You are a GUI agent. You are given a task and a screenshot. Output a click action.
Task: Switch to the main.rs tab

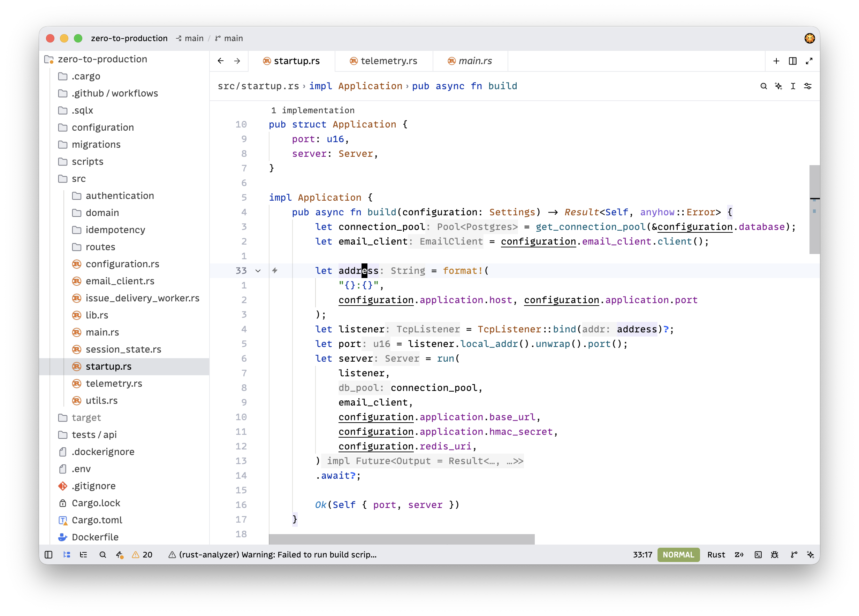470,61
